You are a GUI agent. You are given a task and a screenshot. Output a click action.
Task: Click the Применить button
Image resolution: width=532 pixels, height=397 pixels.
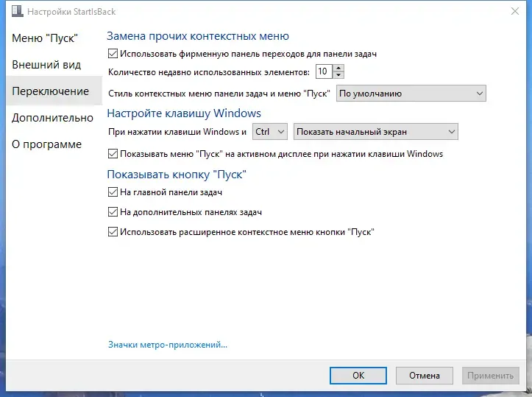[491, 375]
